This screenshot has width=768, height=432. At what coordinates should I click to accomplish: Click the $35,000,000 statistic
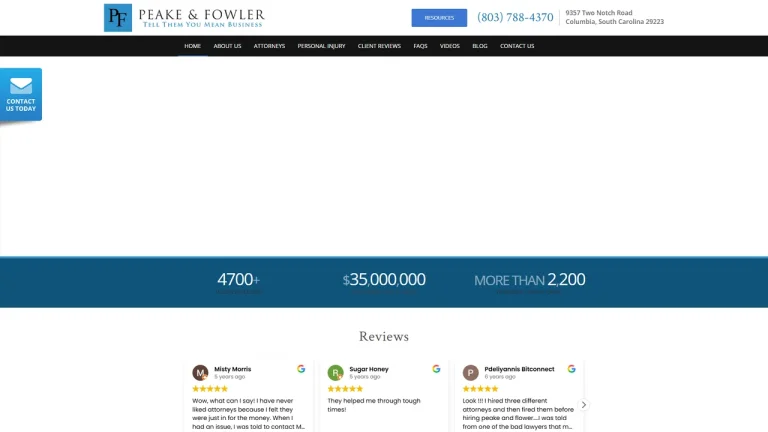pos(384,279)
